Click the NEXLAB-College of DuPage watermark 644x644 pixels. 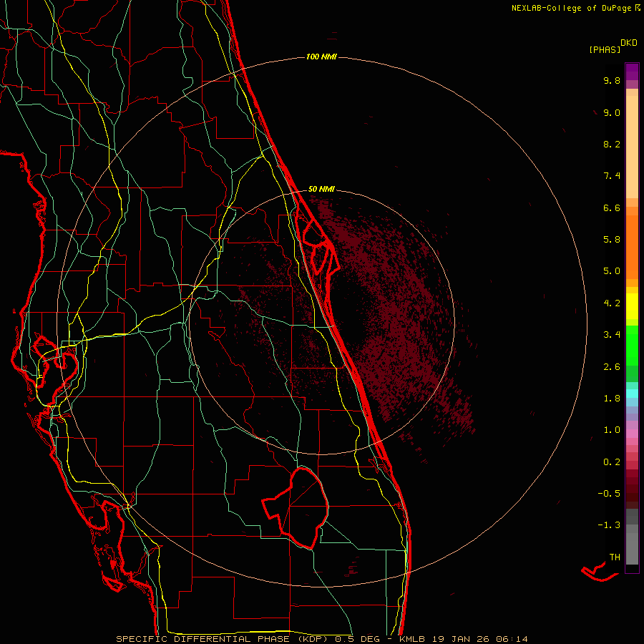pyautogui.click(x=575, y=8)
